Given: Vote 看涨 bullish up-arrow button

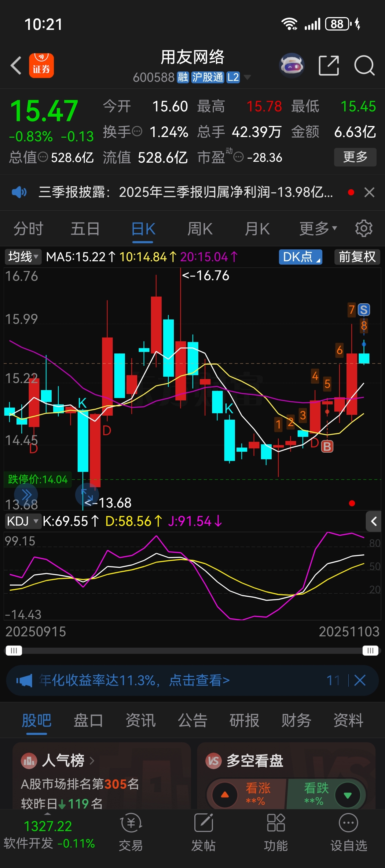Looking at the screenshot, I should 225,795.
